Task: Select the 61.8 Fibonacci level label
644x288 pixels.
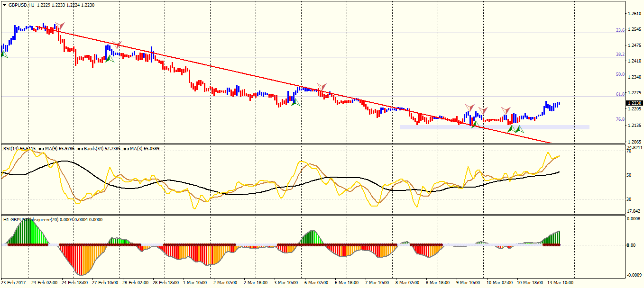Action: coord(620,94)
